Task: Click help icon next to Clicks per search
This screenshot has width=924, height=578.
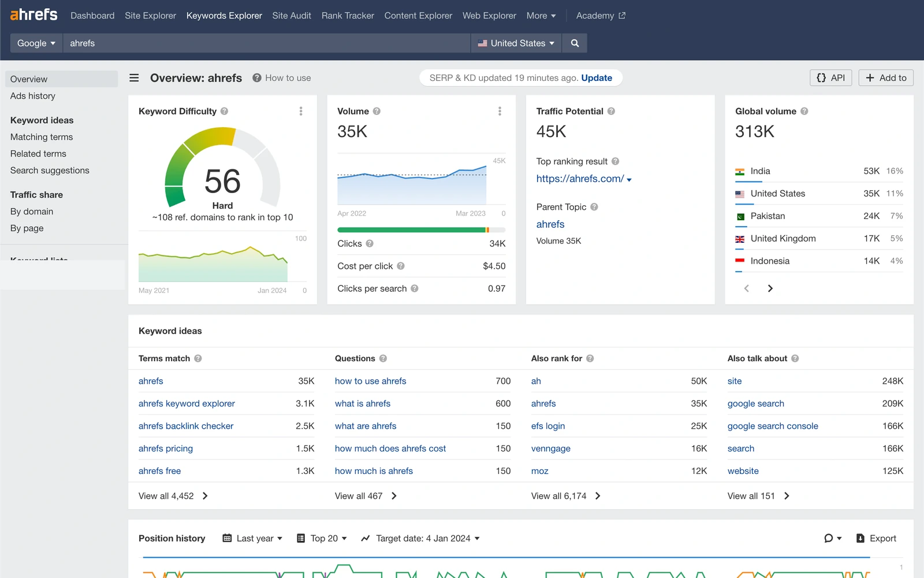Action: pyautogui.click(x=415, y=288)
